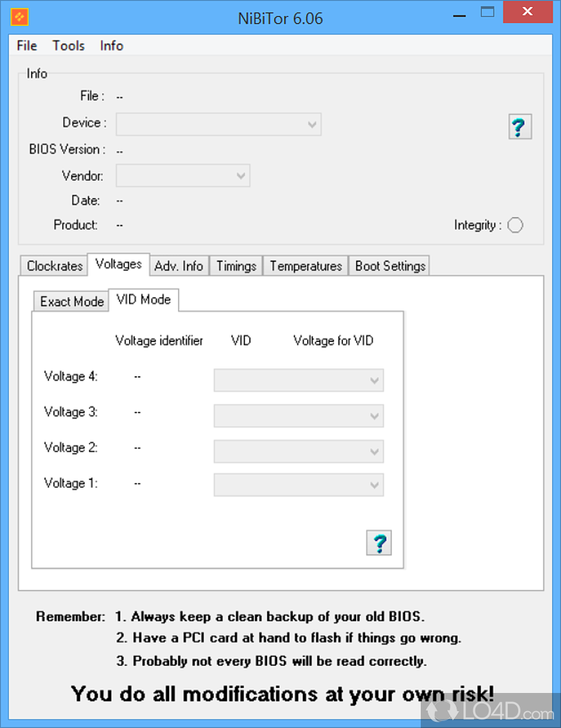561x728 pixels.
Task: Expand the Voltage 1 VID dropdown
Action: pos(299,485)
